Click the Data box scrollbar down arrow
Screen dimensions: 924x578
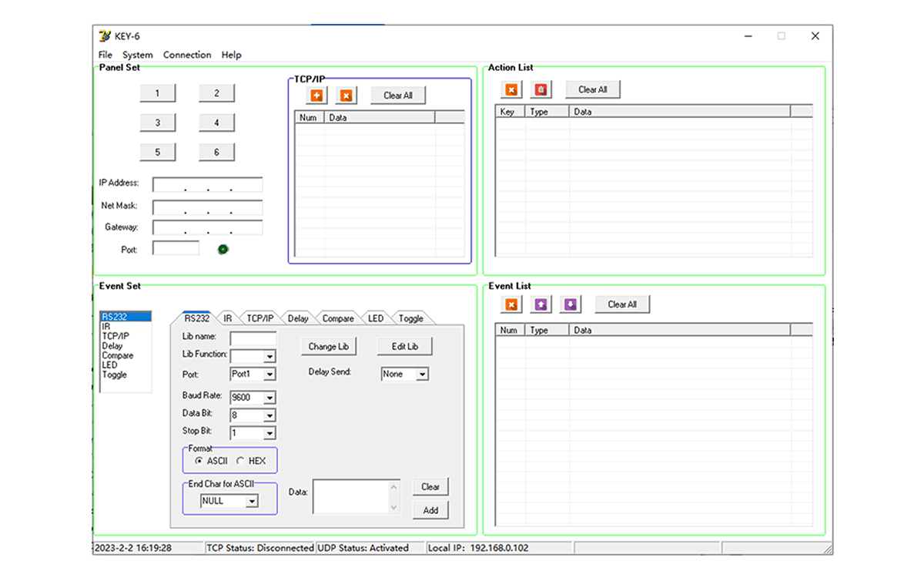tap(394, 507)
